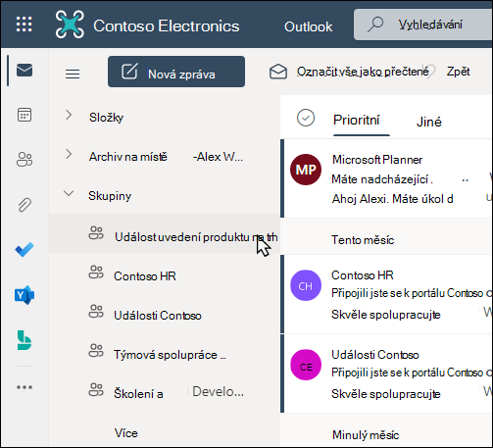Click the CH avatar of Contoso HR
This screenshot has height=448, width=493.
pyautogui.click(x=306, y=285)
